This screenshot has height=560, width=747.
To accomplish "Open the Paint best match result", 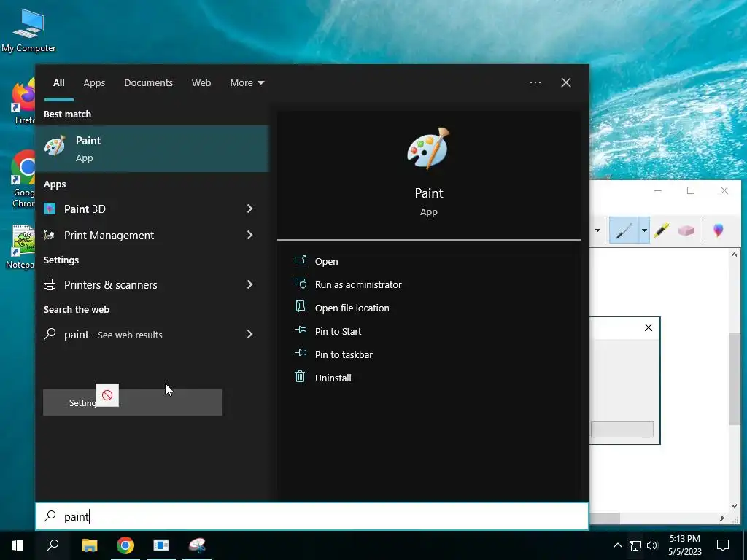I will coord(152,149).
